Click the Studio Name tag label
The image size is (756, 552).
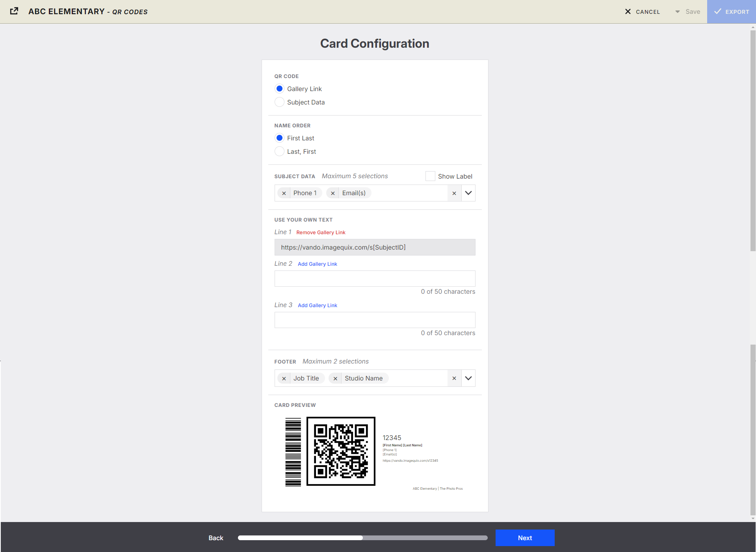coord(364,379)
